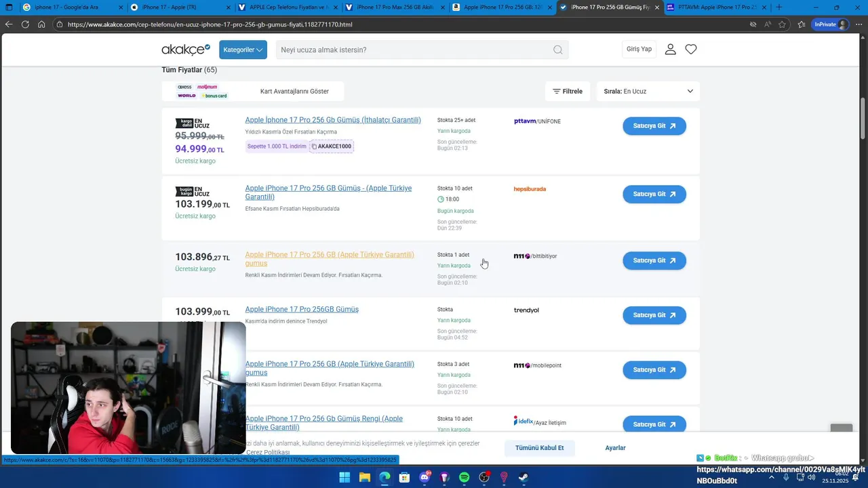
Task: Open hepsiburada 'Gümüş - (Apple Türkiye Garantili)' listing link
Action: click(328, 192)
